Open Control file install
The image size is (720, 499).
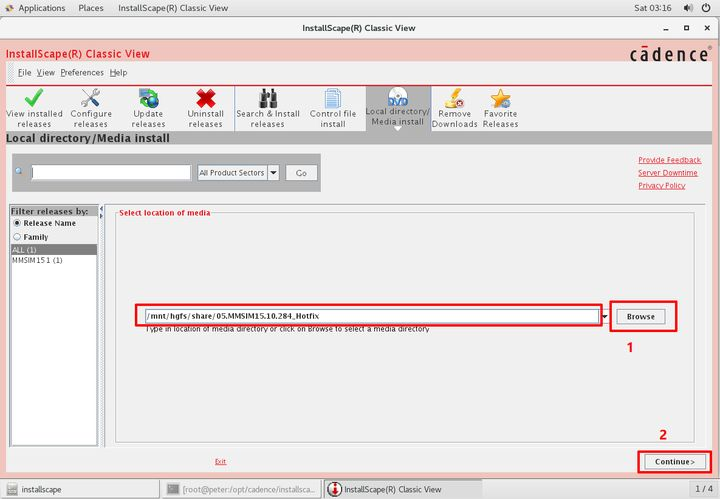(x=332, y=109)
